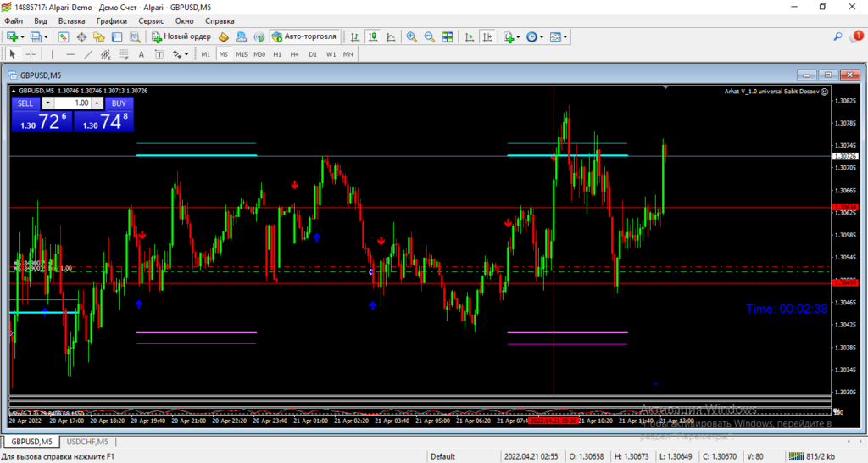This screenshot has height=463, width=868.
Task: Add an indicator with the indicators list icon
Action: click(509, 37)
